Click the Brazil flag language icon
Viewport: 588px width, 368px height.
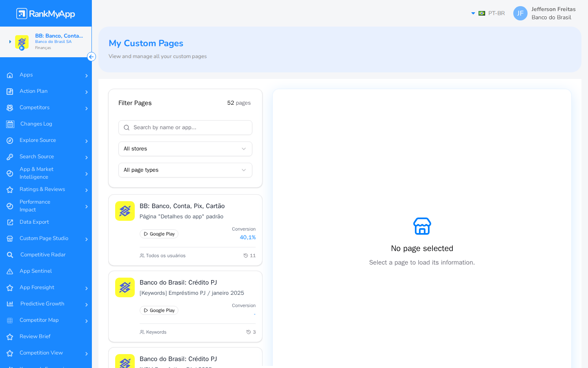pos(482,13)
